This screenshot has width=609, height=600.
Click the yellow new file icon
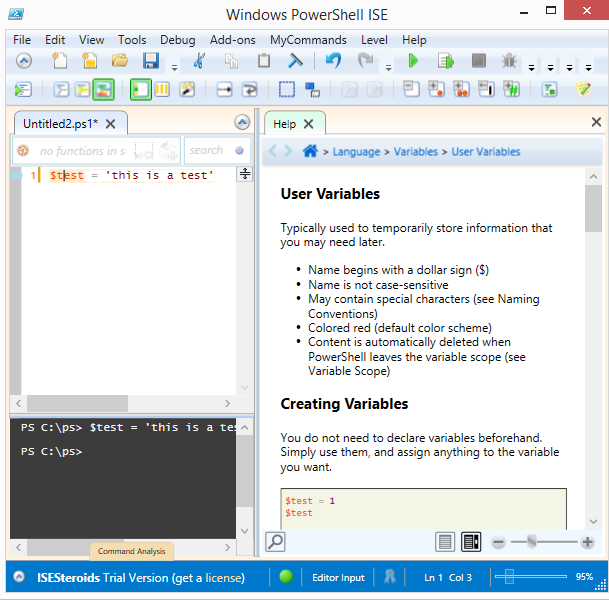click(90, 61)
